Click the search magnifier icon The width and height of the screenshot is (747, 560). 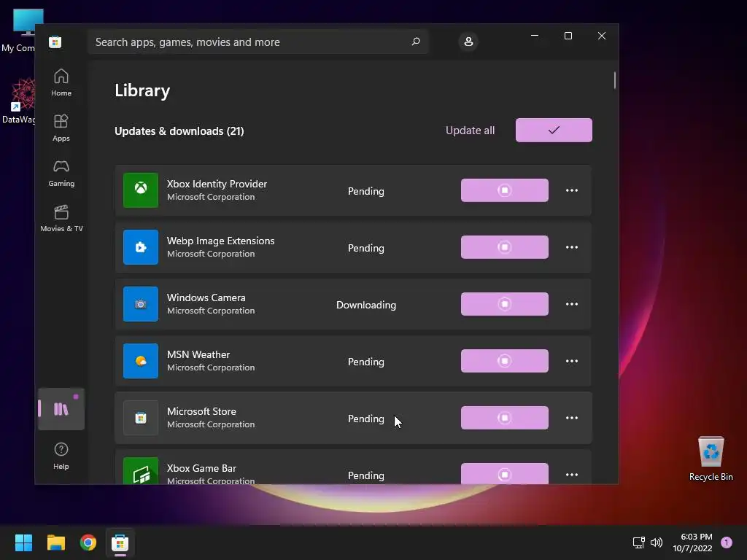(x=416, y=42)
